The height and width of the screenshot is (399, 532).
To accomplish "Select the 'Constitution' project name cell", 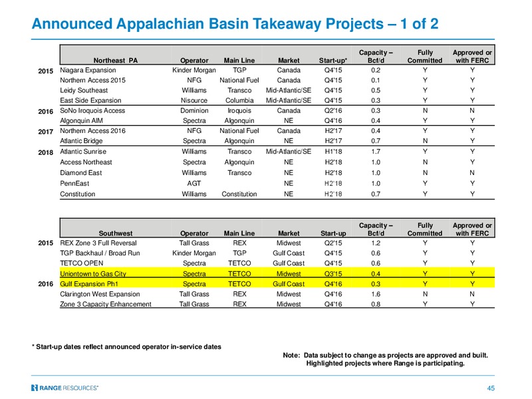I will pos(78,194).
